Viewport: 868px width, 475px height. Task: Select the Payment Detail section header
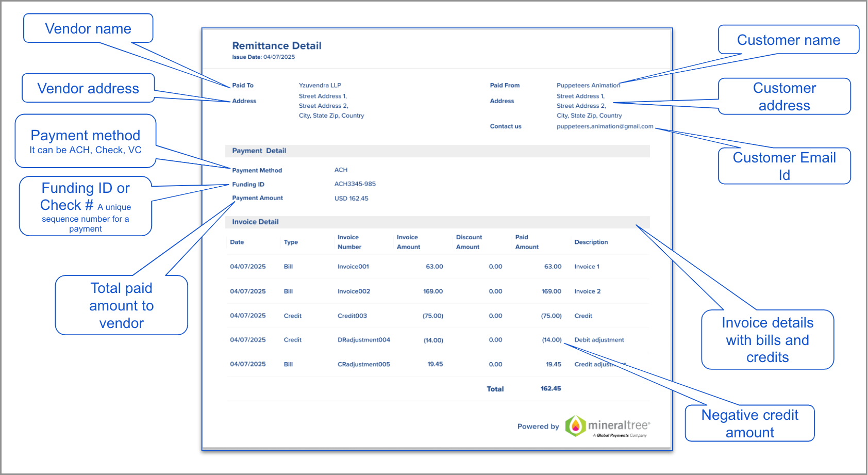click(259, 151)
